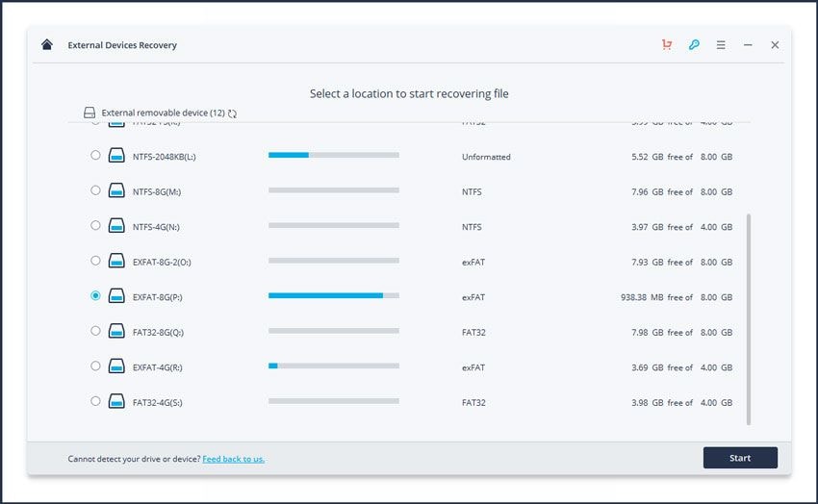The height and width of the screenshot is (504, 818).
Task: Open the 'Feed back to us' link
Action: pyautogui.click(x=233, y=459)
